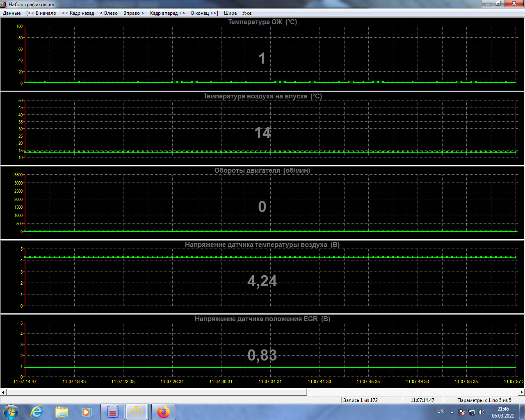Open the Данные menu
This screenshot has height=420, width=525.
tap(11, 13)
